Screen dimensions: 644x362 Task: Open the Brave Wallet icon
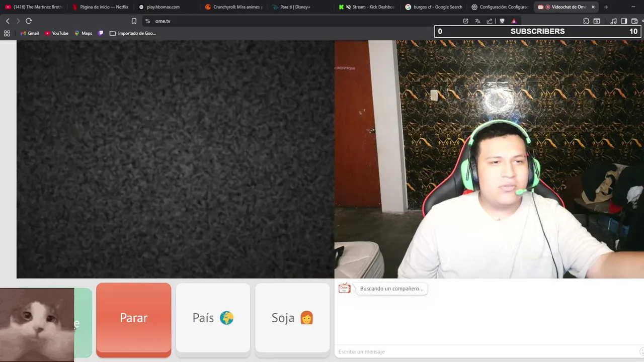coord(634,21)
